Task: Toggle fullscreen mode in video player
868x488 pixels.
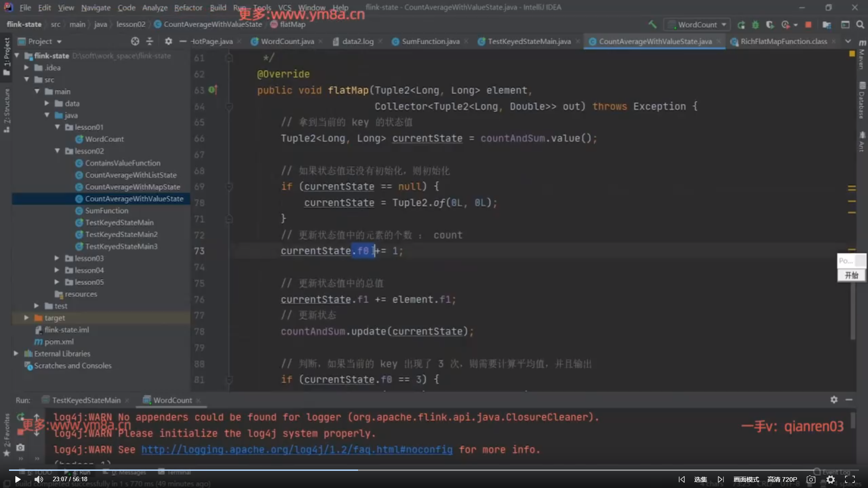Action: coord(850,479)
